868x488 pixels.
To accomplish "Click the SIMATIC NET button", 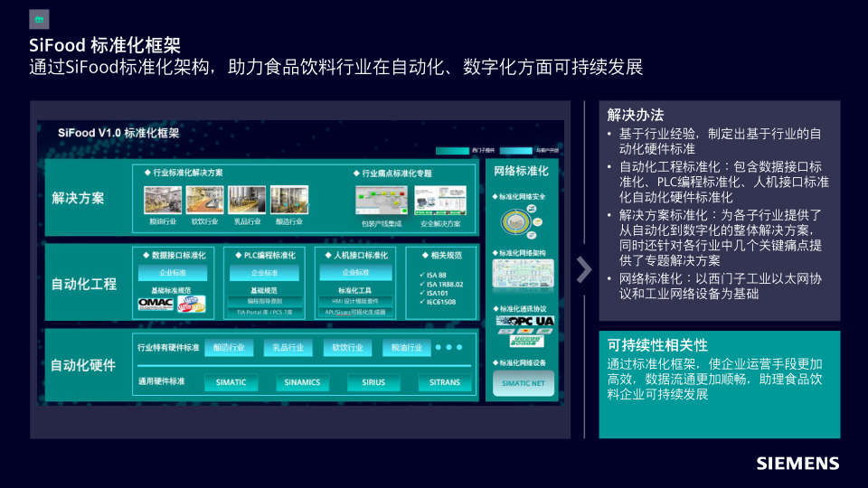I will pyautogui.click(x=524, y=383).
